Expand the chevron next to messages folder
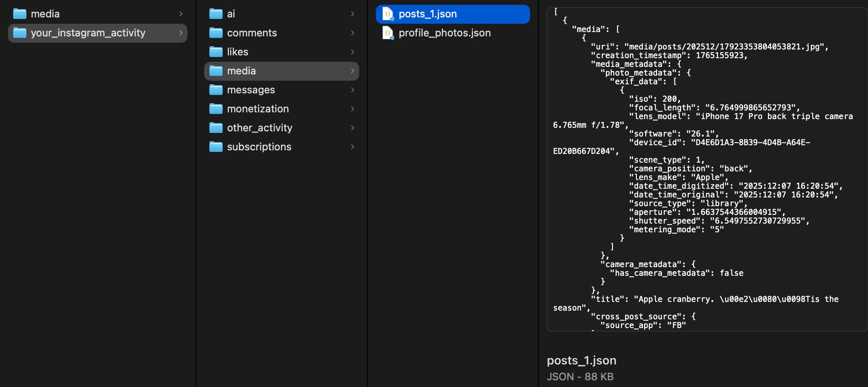The height and width of the screenshot is (387, 868). (353, 90)
